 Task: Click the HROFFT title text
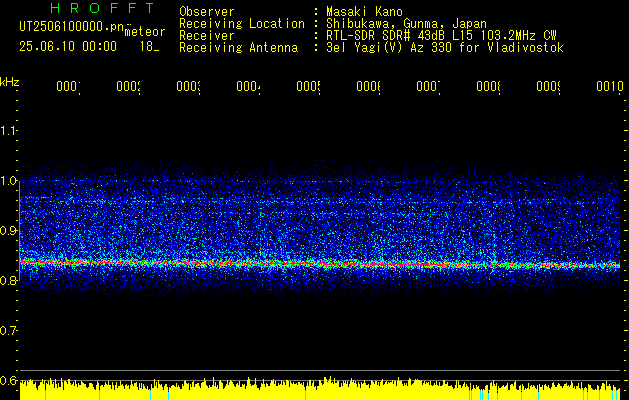pyautogui.click(x=102, y=8)
